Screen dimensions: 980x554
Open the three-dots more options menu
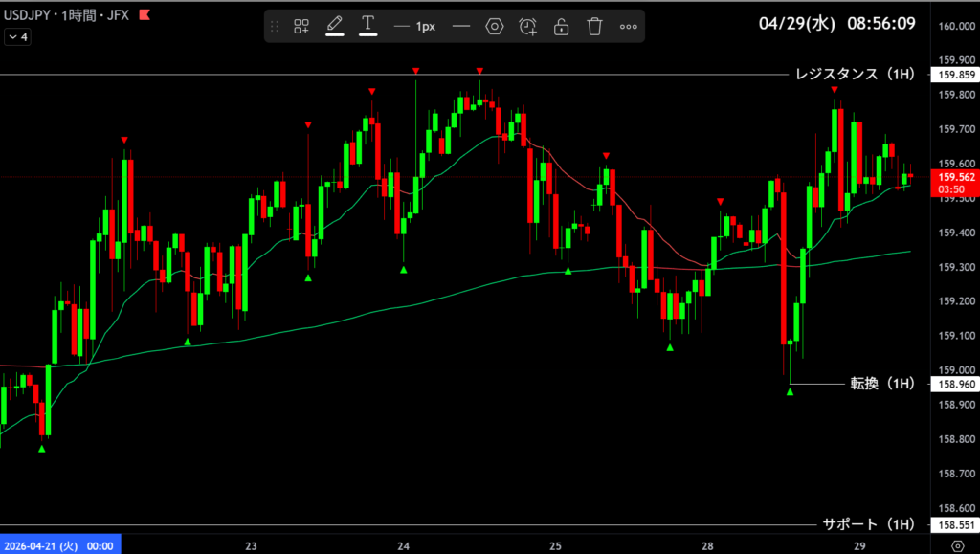(629, 27)
